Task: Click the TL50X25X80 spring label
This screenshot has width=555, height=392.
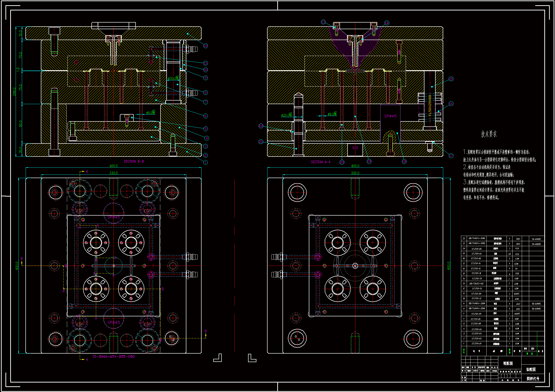Action: (x=430, y=106)
